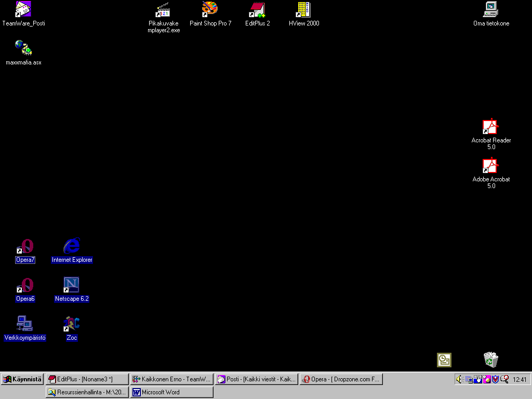Viewport: 532px width, 399px height.
Task: Click the Adobe Acrobat 5.0 shortcut
Action: point(490,166)
